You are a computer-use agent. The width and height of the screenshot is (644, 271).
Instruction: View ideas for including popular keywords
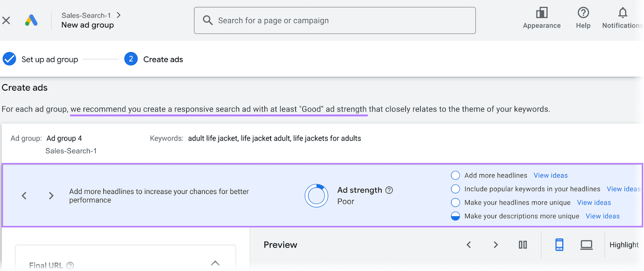click(x=623, y=189)
